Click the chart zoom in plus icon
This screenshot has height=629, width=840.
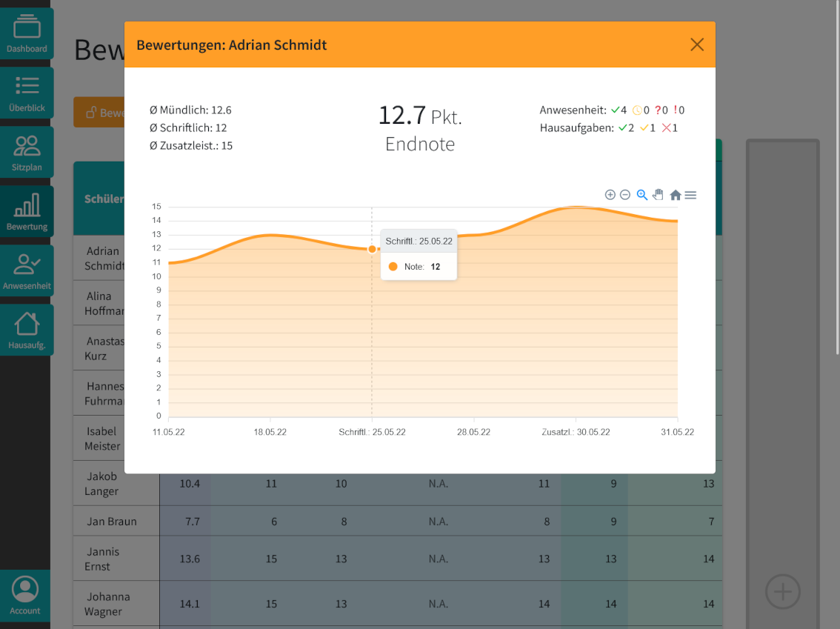click(610, 195)
